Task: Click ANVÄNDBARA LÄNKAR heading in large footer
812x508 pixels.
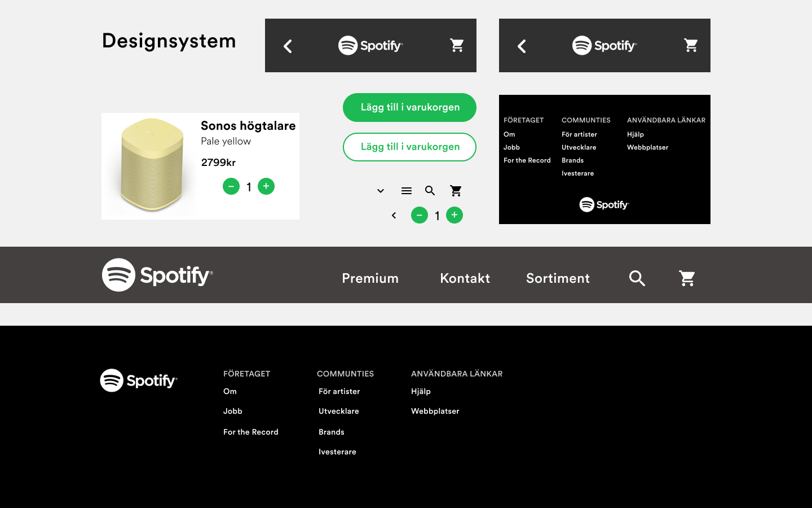Action: click(457, 374)
